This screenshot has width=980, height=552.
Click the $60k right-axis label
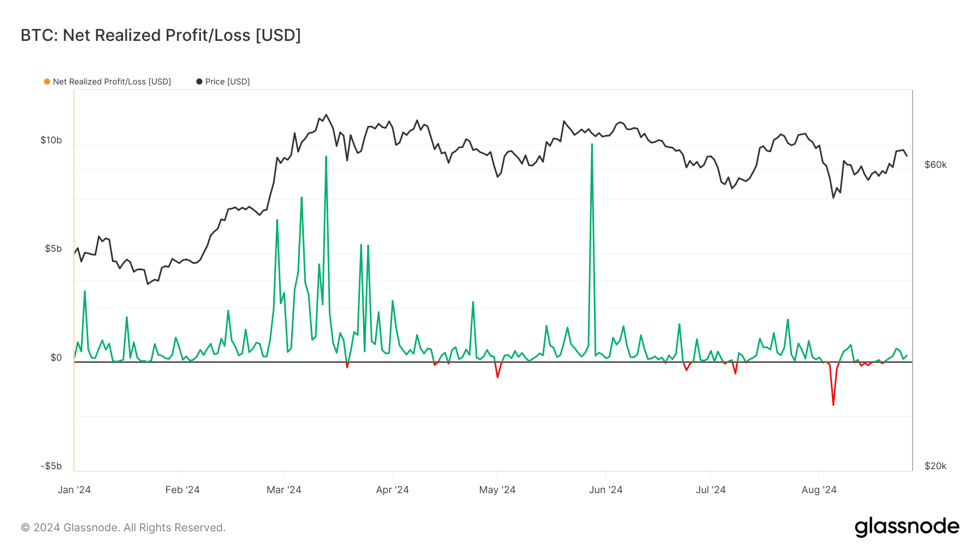[934, 163]
